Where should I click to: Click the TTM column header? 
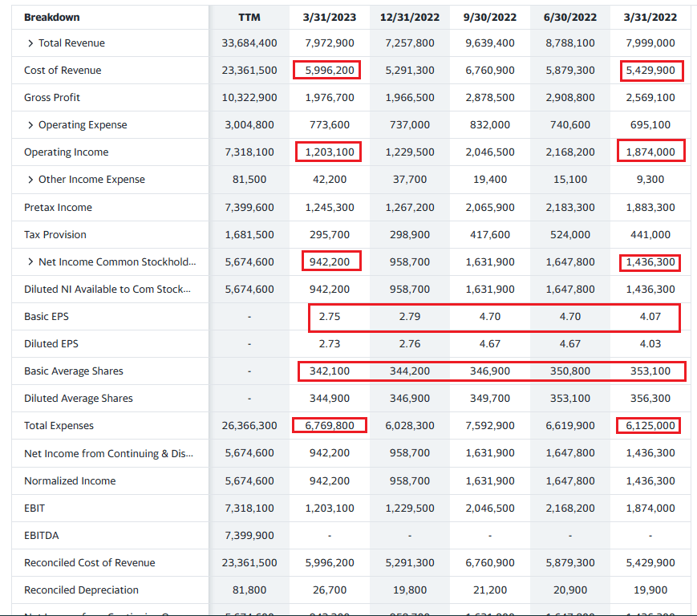(x=249, y=17)
